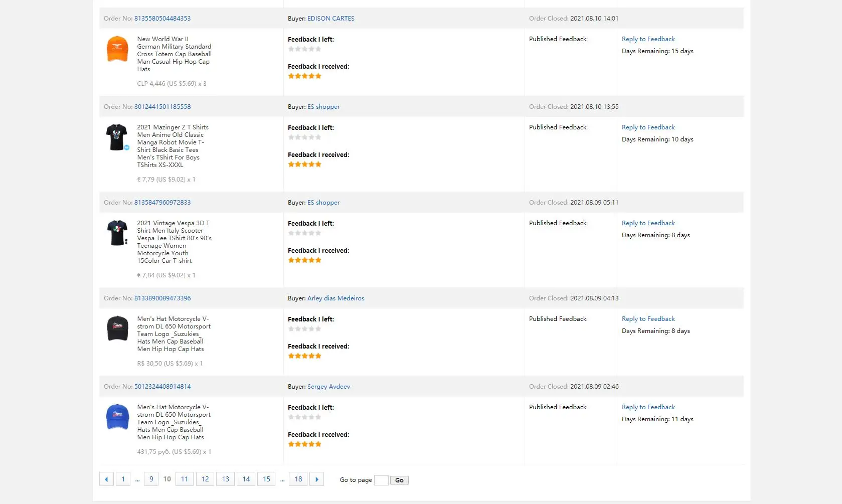Viewport: 842px width, 504px height.
Task: Open the black Suzuki cap thumbnail
Action: [x=117, y=328]
